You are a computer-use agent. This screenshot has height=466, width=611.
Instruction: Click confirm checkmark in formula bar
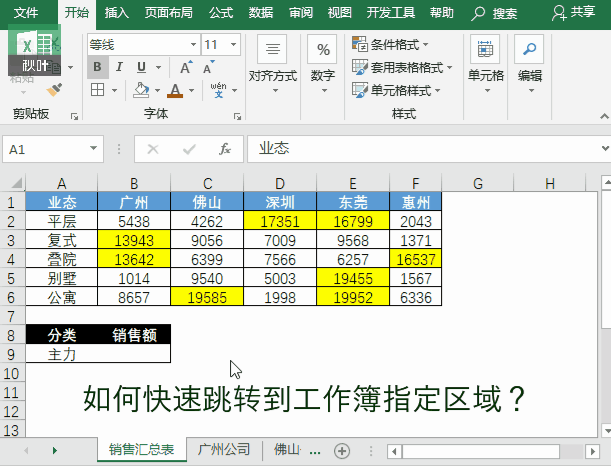point(189,149)
